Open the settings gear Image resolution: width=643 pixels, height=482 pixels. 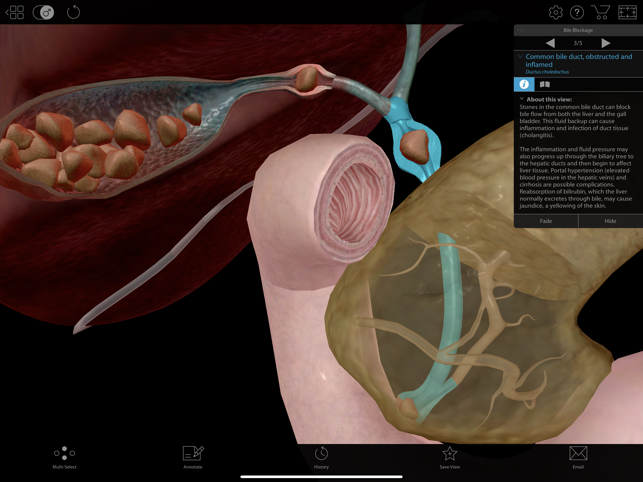click(x=555, y=12)
